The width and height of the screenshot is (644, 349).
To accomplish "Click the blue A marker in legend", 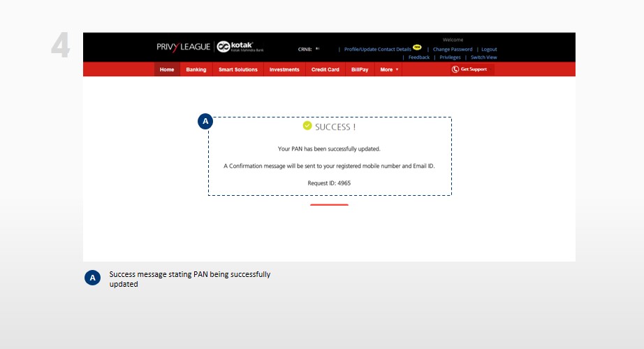I will pyautogui.click(x=92, y=278).
